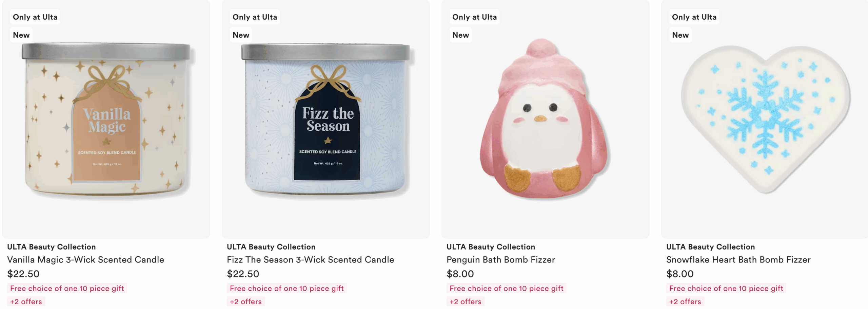The height and width of the screenshot is (309, 868).
Task: Expand +2 offers for Vanilla Magic candle
Action: pyautogui.click(x=26, y=302)
